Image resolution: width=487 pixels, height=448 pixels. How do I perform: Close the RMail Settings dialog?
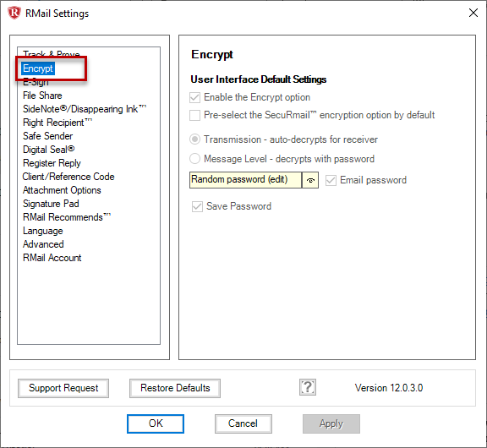(473, 13)
